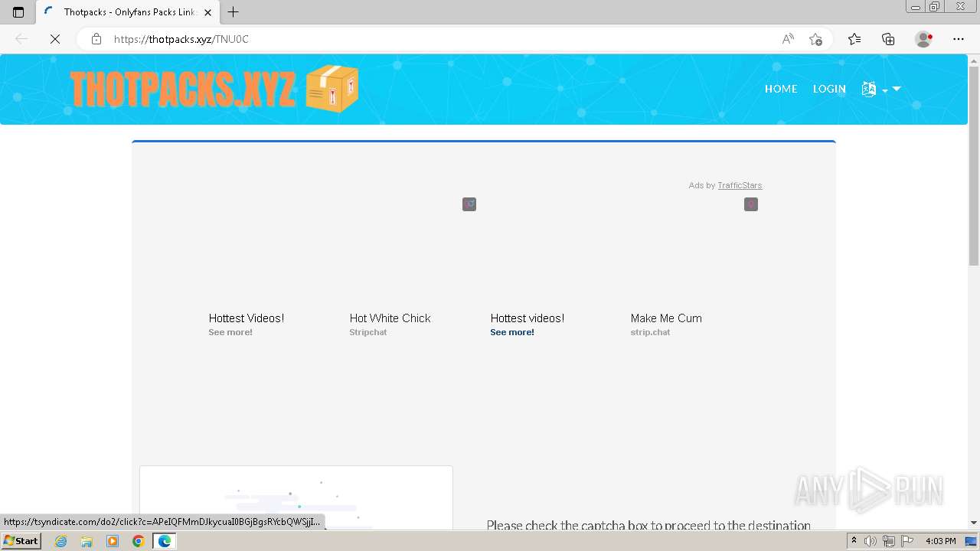The width and height of the screenshot is (980, 551).
Task: Open the volume speaker icon
Action: tap(871, 541)
